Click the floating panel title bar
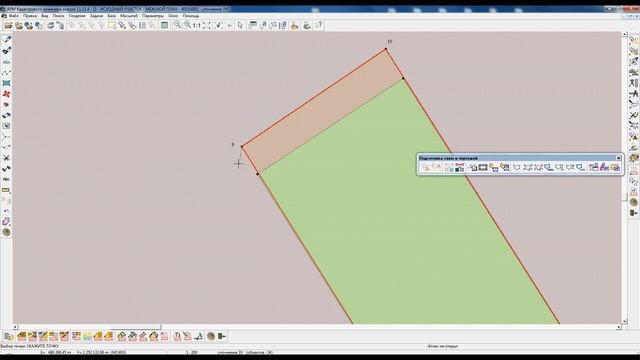The height and width of the screenshot is (360, 640). pos(517,158)
